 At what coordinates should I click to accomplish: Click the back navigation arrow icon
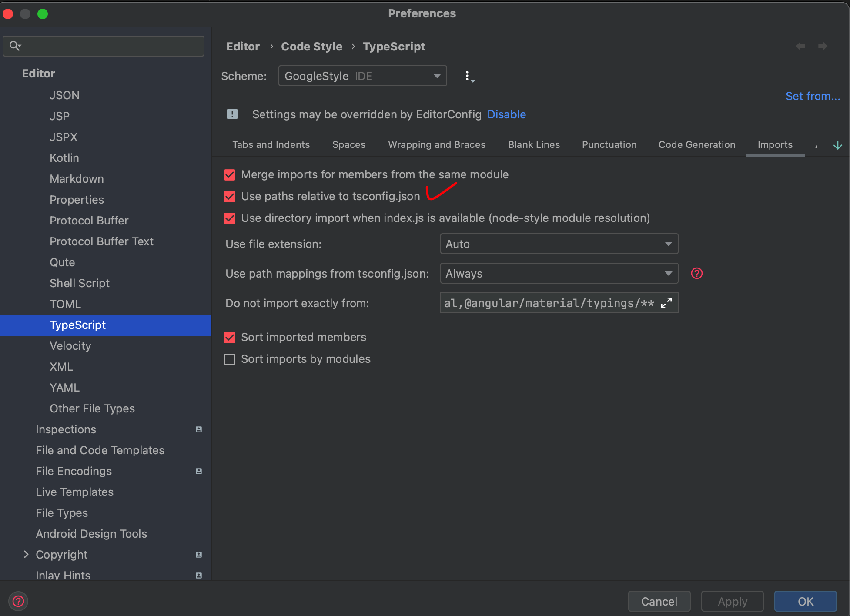pyautogui.click(x=800, y=46)
